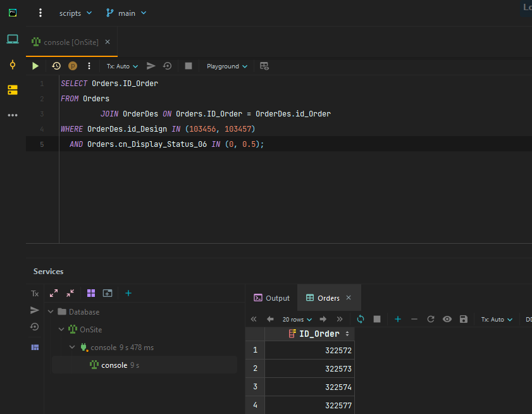
Task: Delete a row using the minus icon
Action: pos(414,319)
